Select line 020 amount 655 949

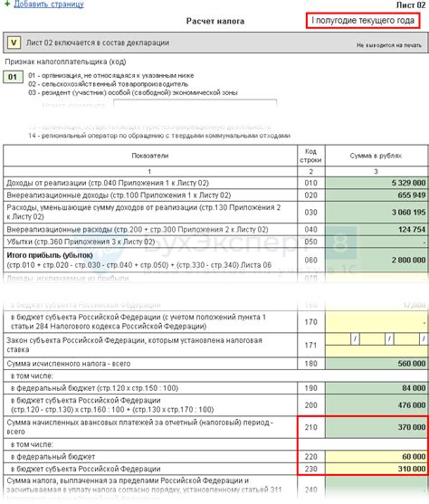click(377, 195)
